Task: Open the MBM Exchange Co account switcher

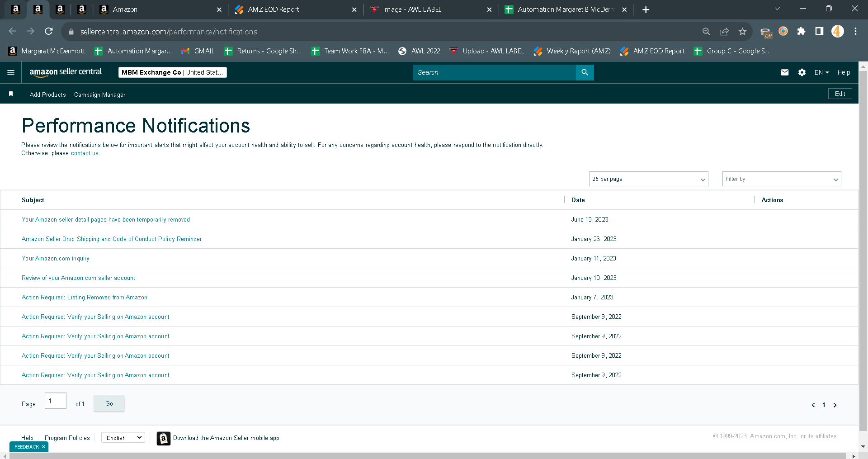Action: (x=173, y=72)
